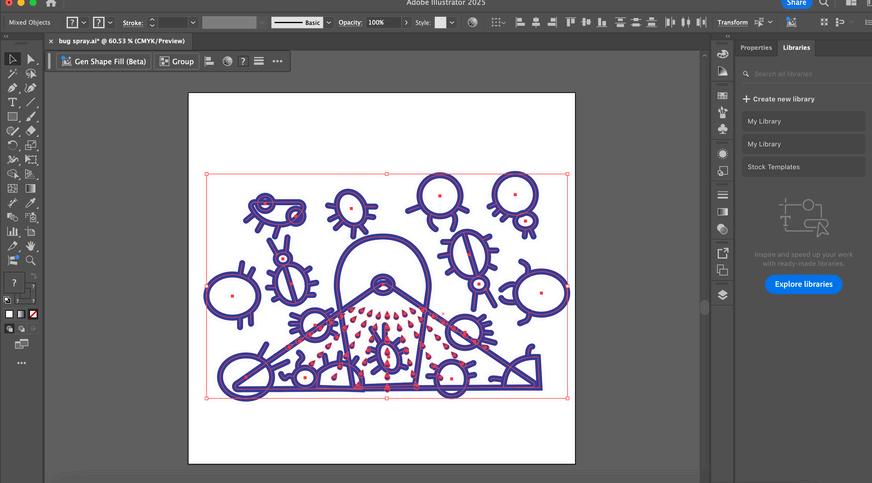Expand the Basic brush definition dropdown

pyautogui.click(x=327, y=22)
